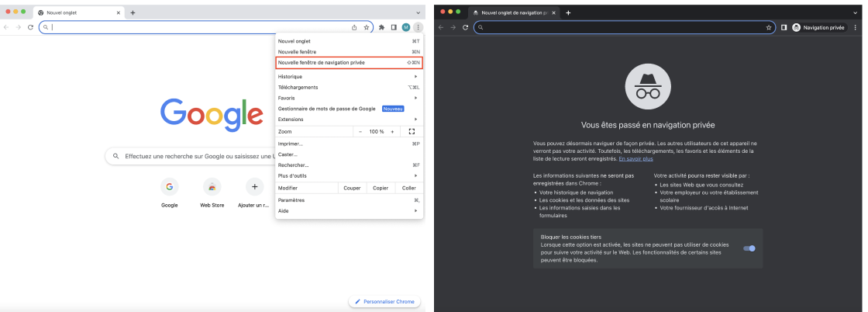Open Nouvelle fenêtre de navigation privée

point(350,63)
